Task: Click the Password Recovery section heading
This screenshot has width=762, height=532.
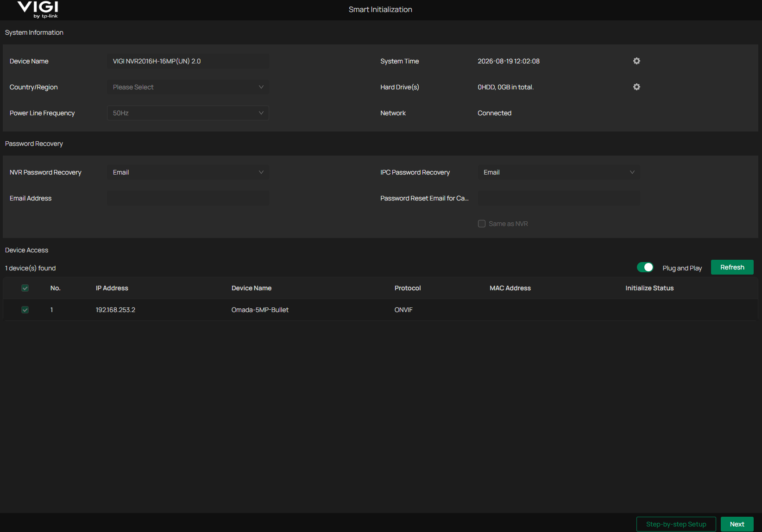Action: (x=34, y=144)
